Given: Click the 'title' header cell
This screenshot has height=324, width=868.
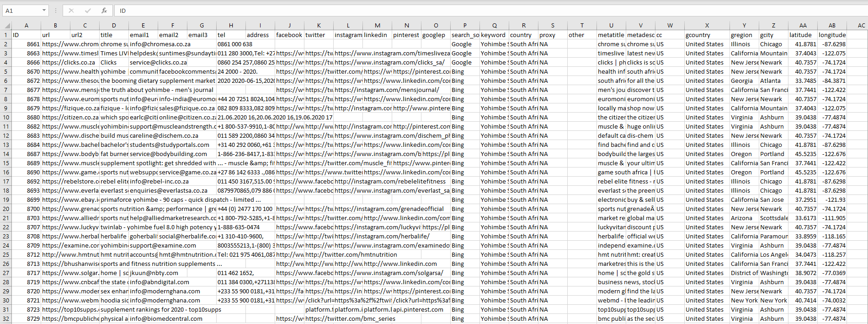Looking at the screenshot, I should 114,35.
